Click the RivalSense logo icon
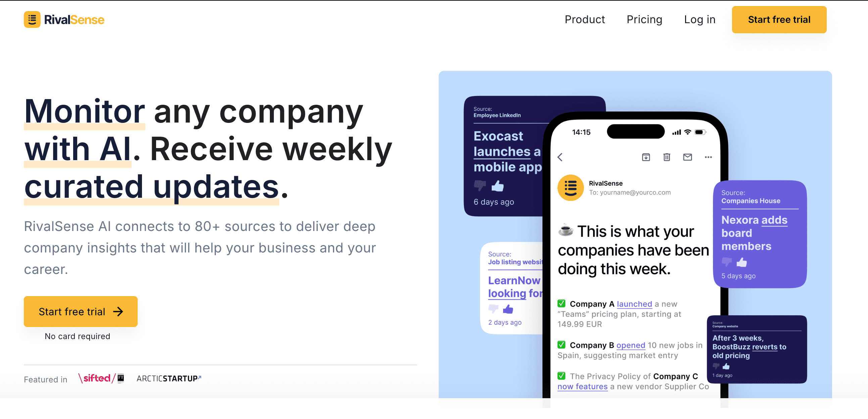Image resolution: width=868 pixels, height=419 pixels. 32,19
